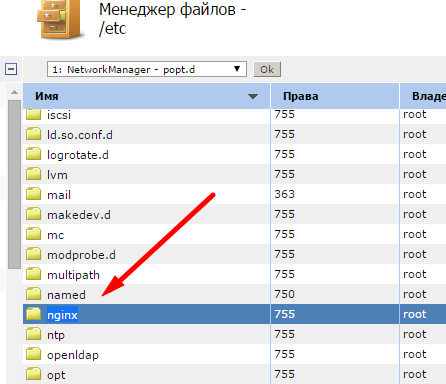Image resolution: width=446 pixels, height=384 pixels.
Task: Select the named folder icon
Action: tap(33, 294)
